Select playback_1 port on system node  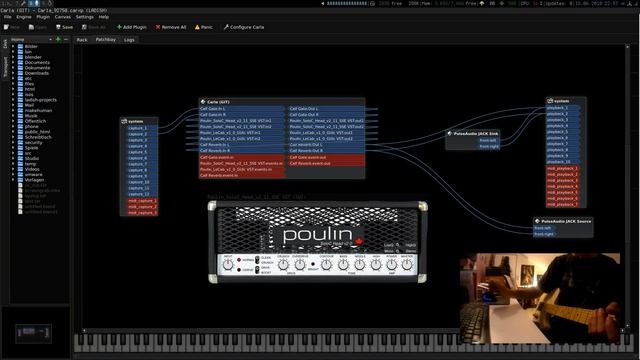click(562, 108)
